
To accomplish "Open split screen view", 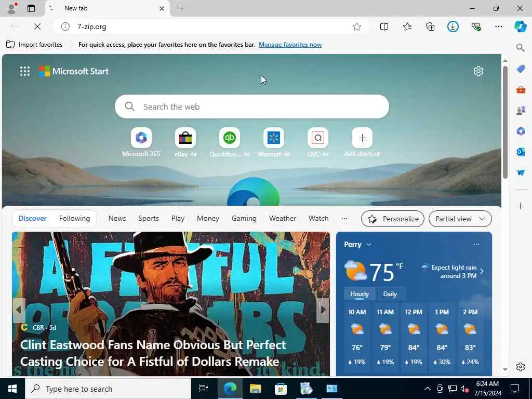I will coord(384,26).
